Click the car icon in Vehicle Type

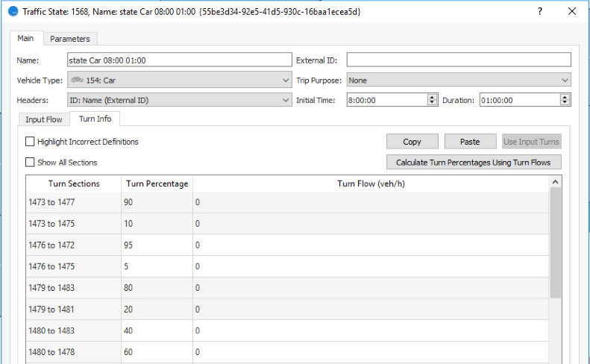[x=76, y=81]
